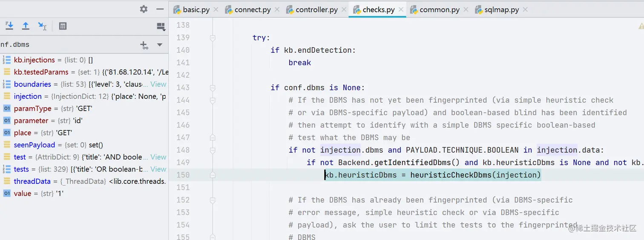This screenshot has height=240, width=644.
Task: Open the debugger layout settings dropdown
Action: pos(161,27)
